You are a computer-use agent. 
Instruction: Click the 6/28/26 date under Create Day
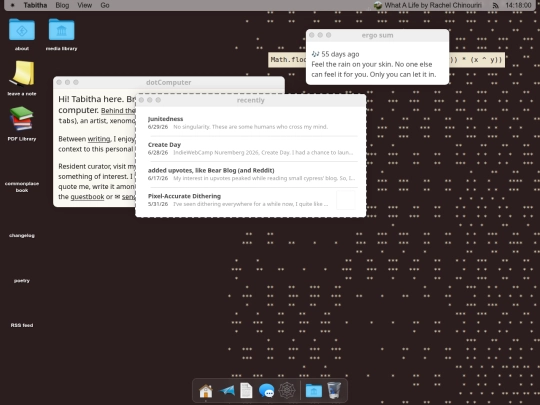pyautogui.click(x=158, y=153)
